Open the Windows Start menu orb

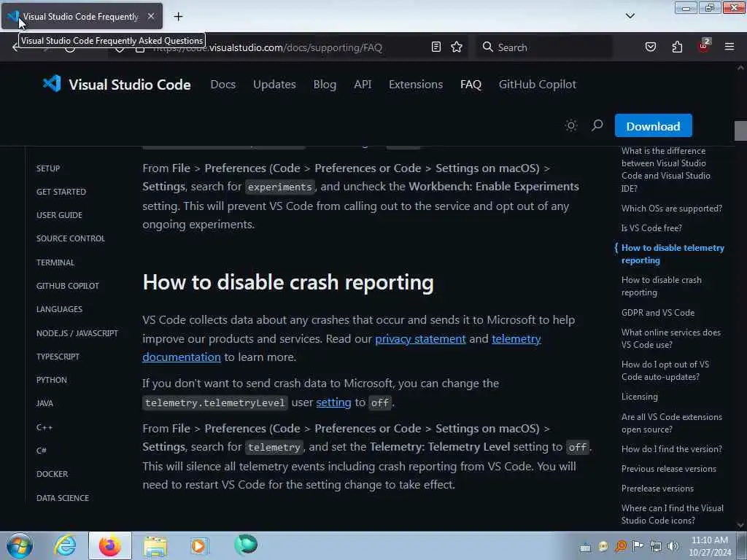point(20,545)
